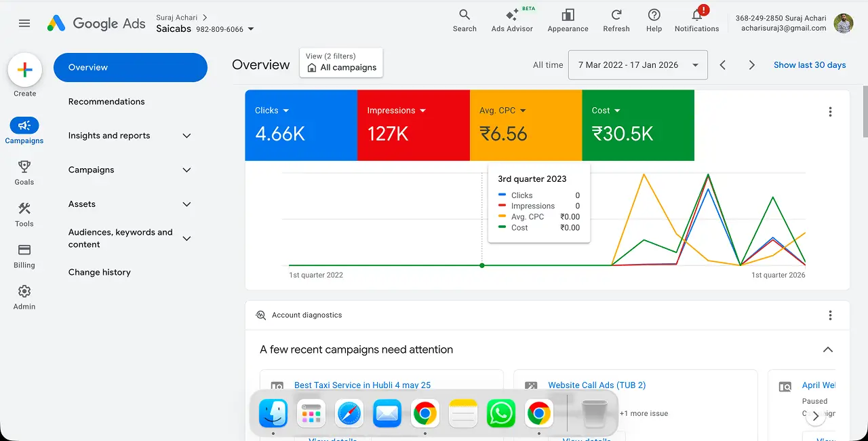Collapse the campaigns attention panel
Screen dimensions: 868x441
(x=828, y=349)
